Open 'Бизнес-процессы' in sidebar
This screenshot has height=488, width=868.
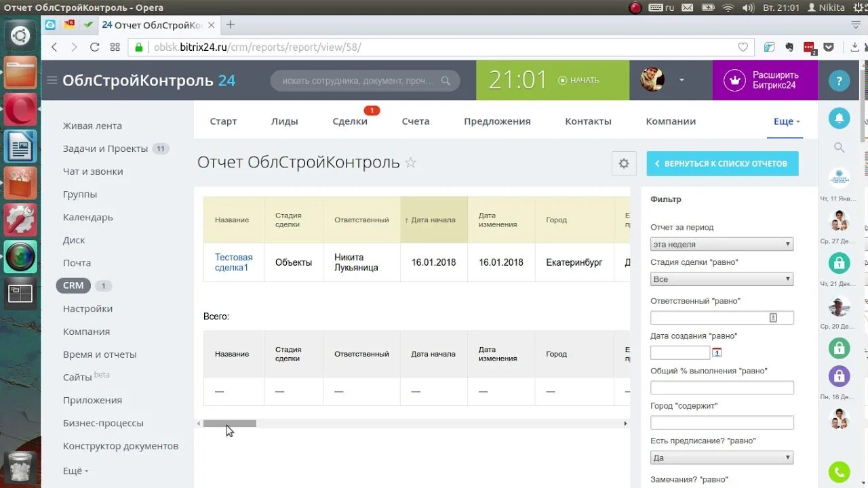(103, 423)
